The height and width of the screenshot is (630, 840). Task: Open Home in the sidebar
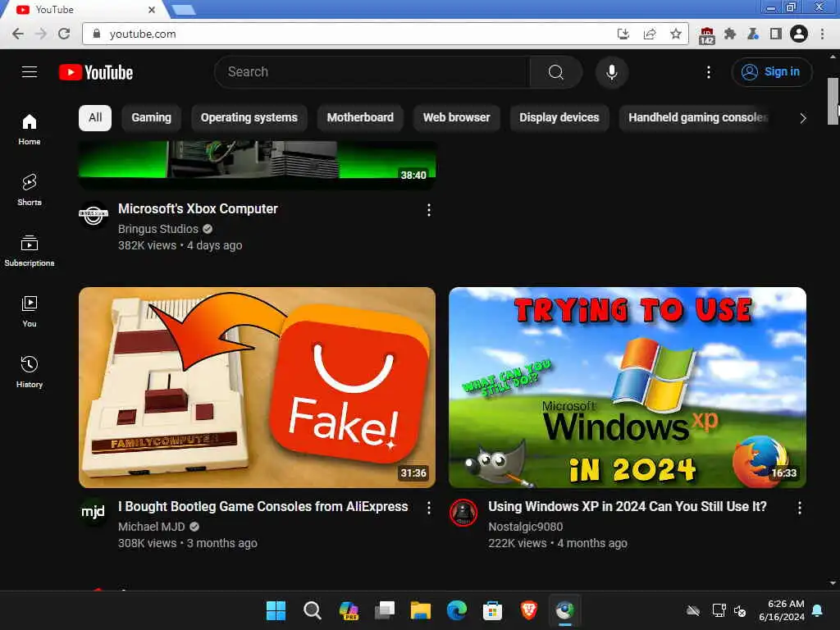[x=30, y=129]
